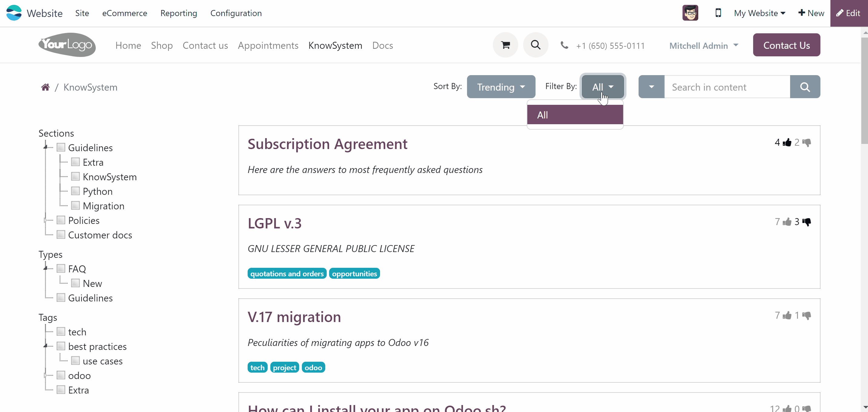This screenshot has width=868, height=412.
Task: Collapse the Guidelines section tree node
Action: [45, 147]
